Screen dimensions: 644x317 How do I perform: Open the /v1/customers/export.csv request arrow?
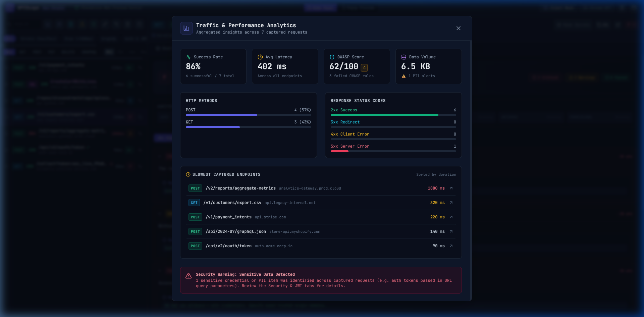tap(451, 203)
